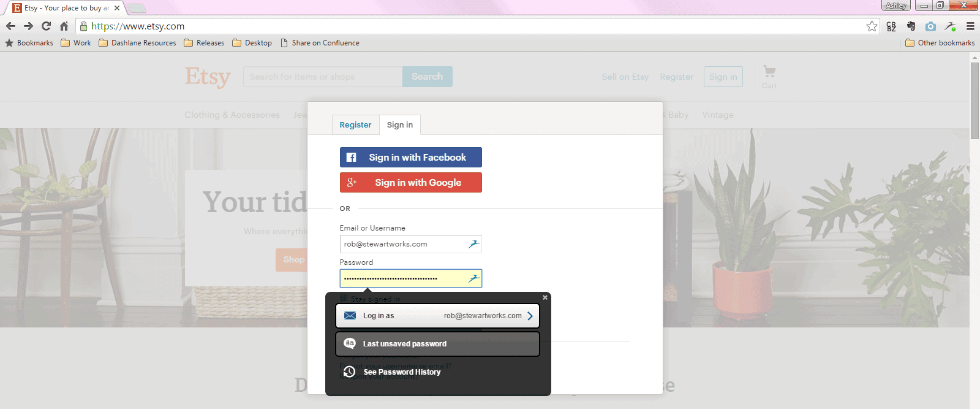Click the header Sign in button

[x=723, y=77]
